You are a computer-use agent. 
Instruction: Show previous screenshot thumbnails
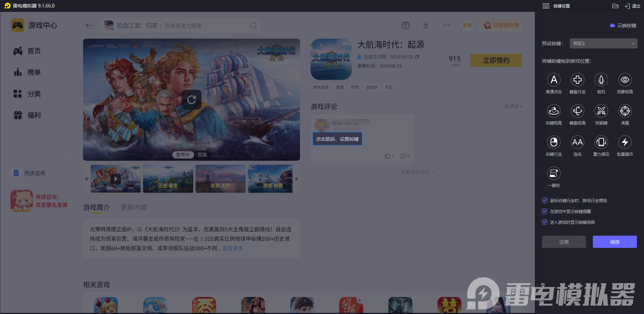pyautogui.click(x=86, y=179)
